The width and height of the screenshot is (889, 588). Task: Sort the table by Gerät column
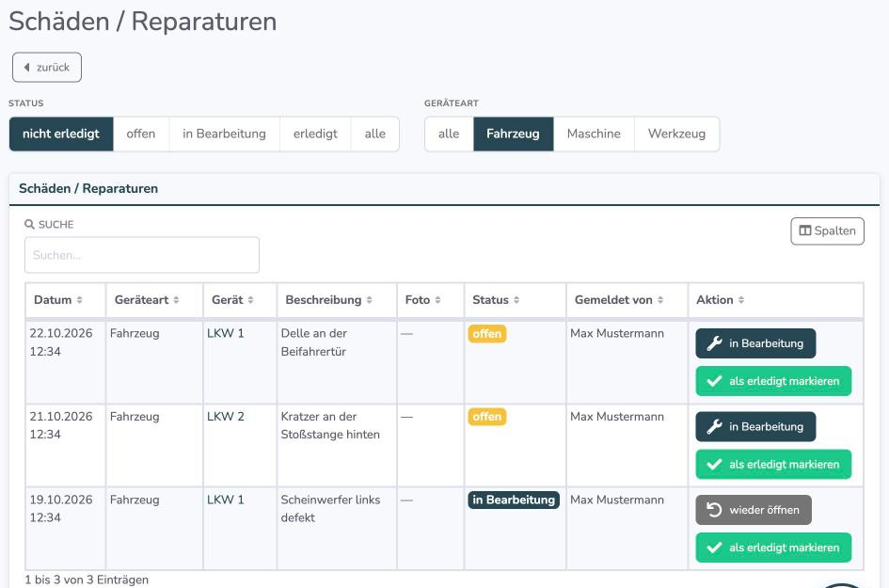click(x=240, y=300)
